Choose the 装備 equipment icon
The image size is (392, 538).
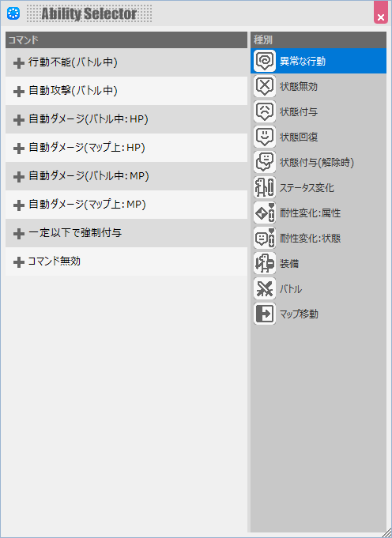(265, 263)
